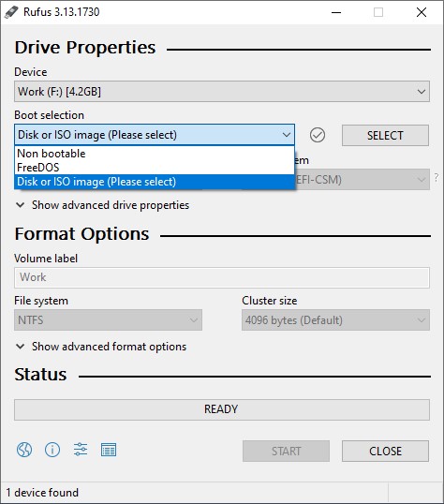Viewport: 444px width, 504px height.
Task: Open the NTFS file system dropdown
Action: tap(108, 320)
